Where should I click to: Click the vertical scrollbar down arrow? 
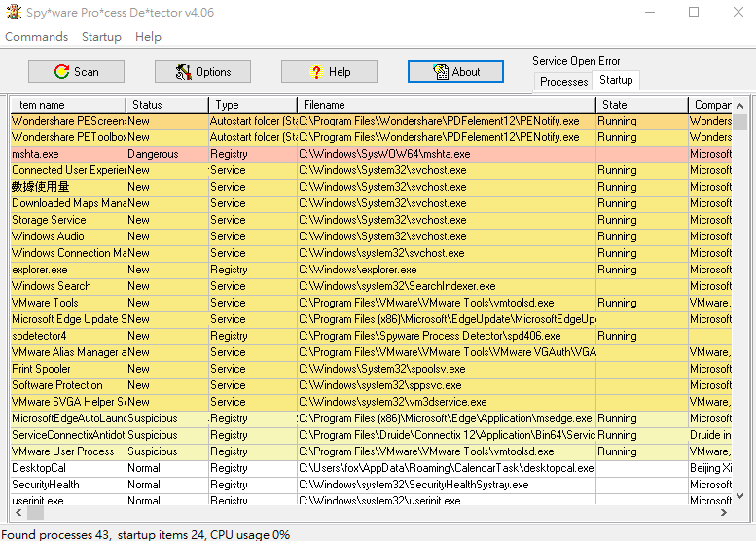pyautogui.click(x=740, y=495)
